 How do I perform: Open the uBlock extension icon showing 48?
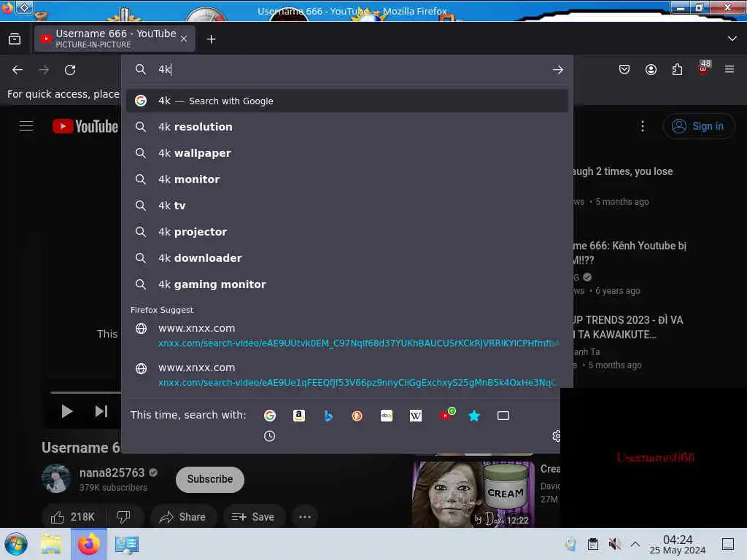pyautogui.click(x=704, y=68)
